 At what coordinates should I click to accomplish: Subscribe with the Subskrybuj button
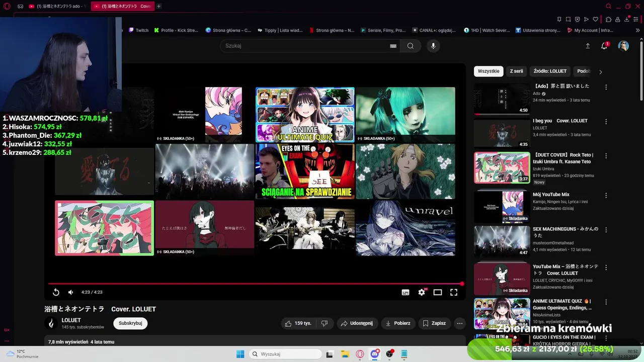point(130,323)
